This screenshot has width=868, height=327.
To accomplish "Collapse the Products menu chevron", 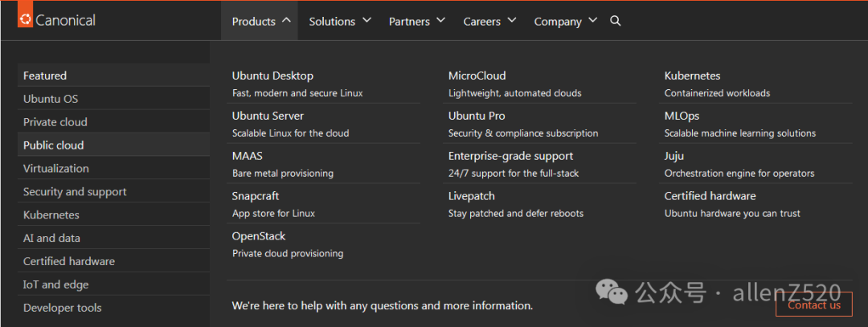I will tap(286, 20).
